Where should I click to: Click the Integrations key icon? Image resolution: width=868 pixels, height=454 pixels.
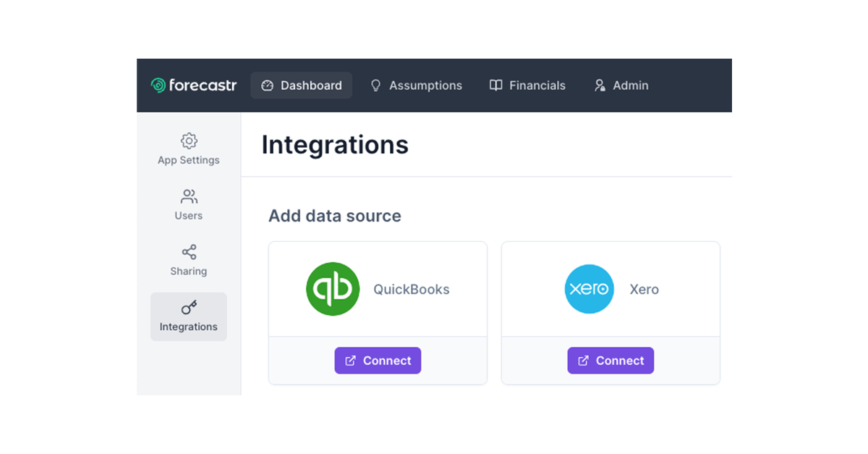[x=189, y=308]
